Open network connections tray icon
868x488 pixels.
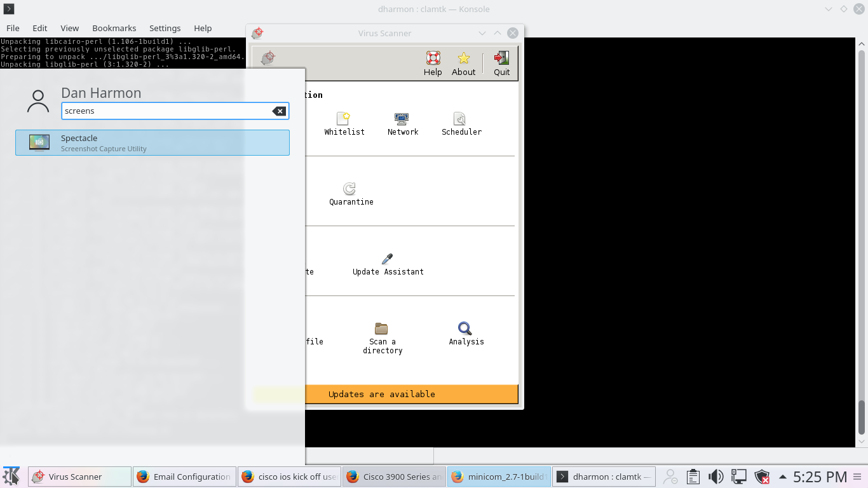click(x=739, y=477)
